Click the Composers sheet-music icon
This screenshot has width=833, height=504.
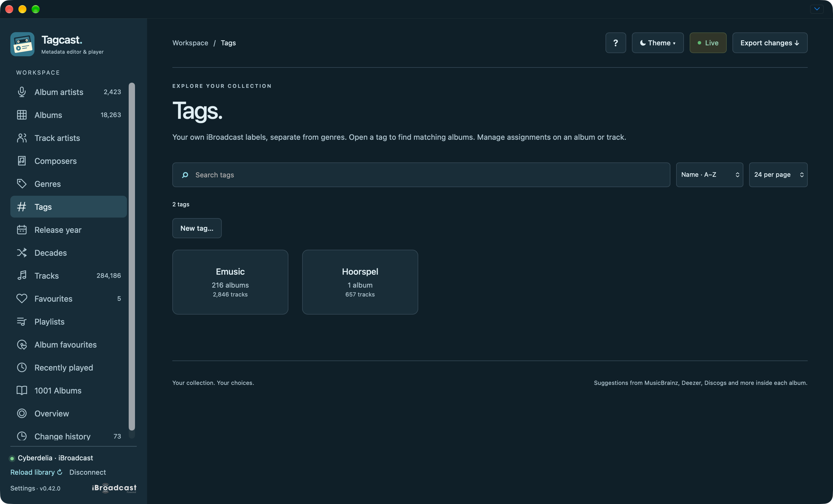click(22, 161)
